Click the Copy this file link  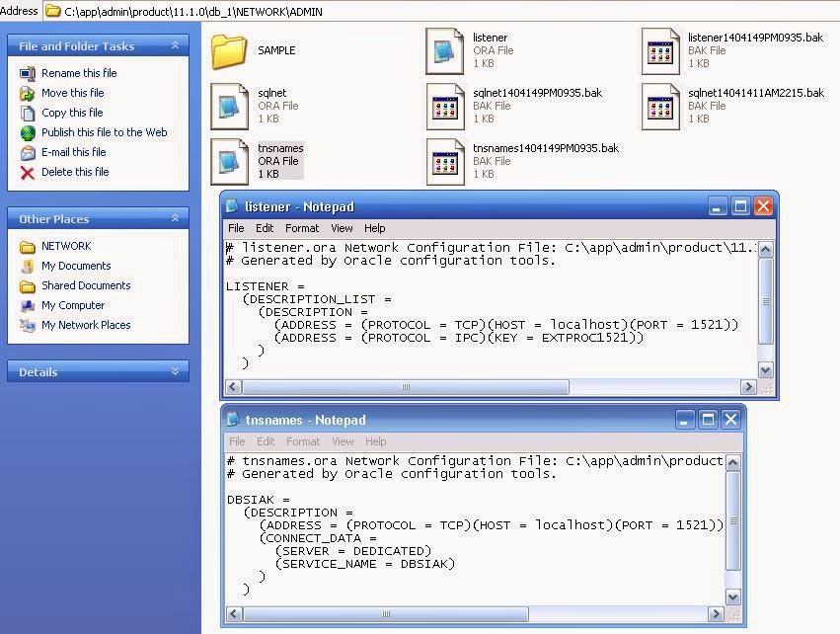point(72,114)
